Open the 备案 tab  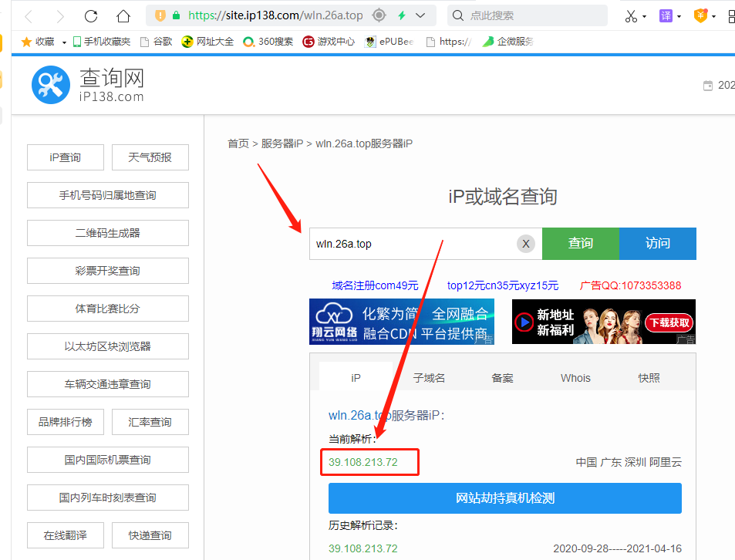502,378
